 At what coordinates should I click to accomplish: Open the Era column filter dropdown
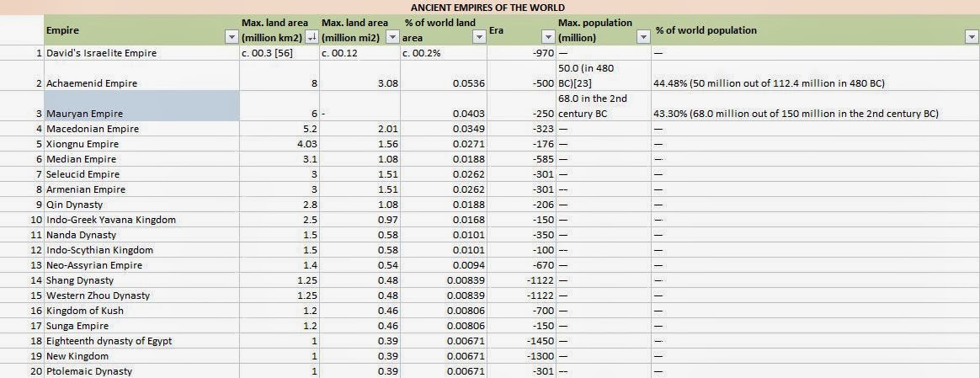pyautogui.click(x=548, y=38)
